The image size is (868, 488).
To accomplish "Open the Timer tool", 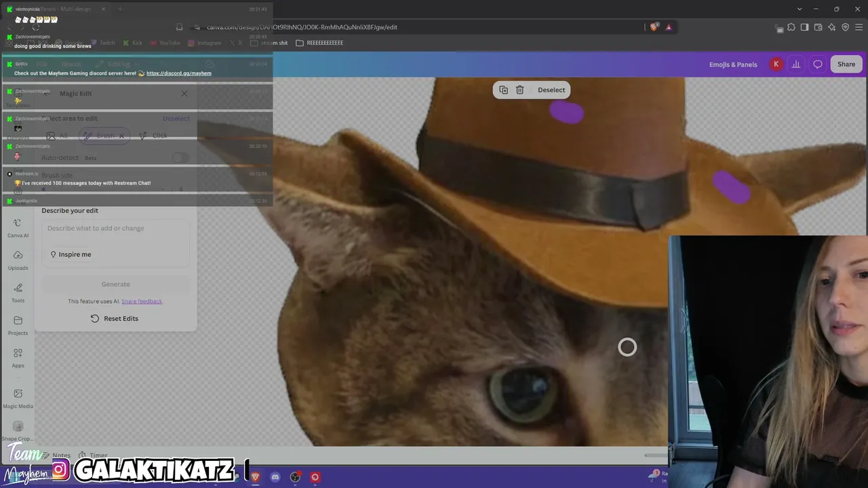I will [93, 455].
